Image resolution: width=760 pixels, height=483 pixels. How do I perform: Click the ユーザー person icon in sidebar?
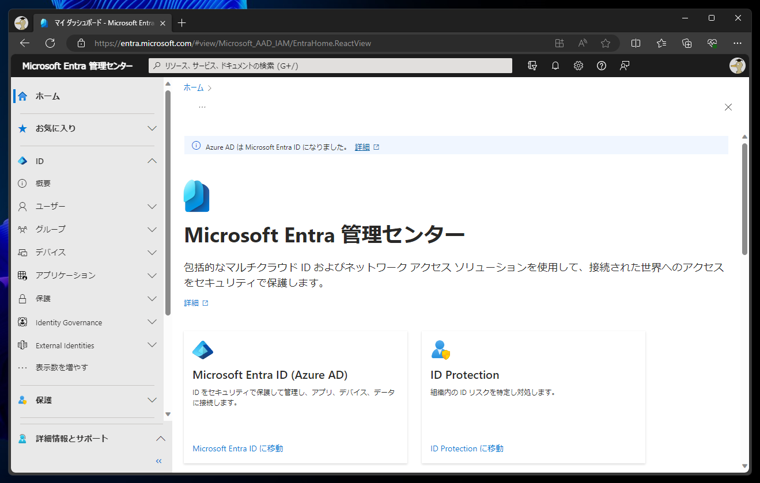[x=22, y=206]
